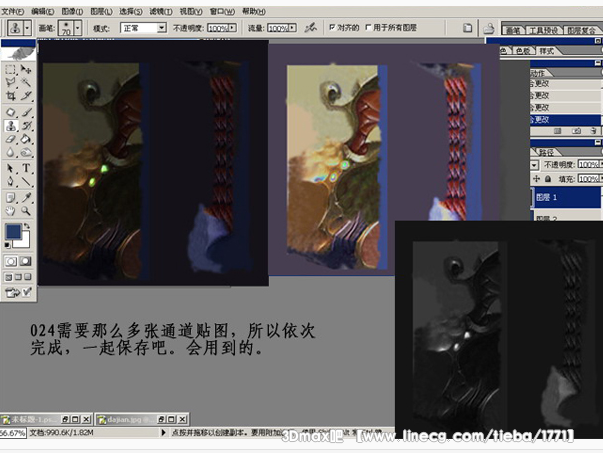This screenshot has width=603, height=453.
Task: Select the Crop tool
Action: click(10, 95)
